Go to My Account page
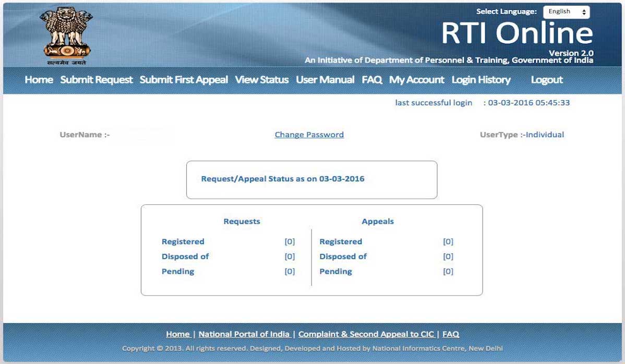This screenshot has height=364, width=625. 416,80
